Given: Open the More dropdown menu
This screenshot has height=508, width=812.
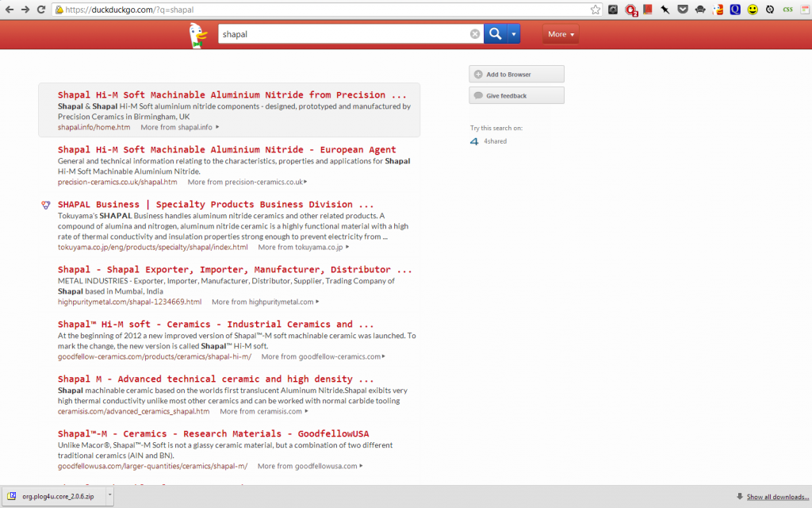Looking at the screenshot, I should point(561,34).
